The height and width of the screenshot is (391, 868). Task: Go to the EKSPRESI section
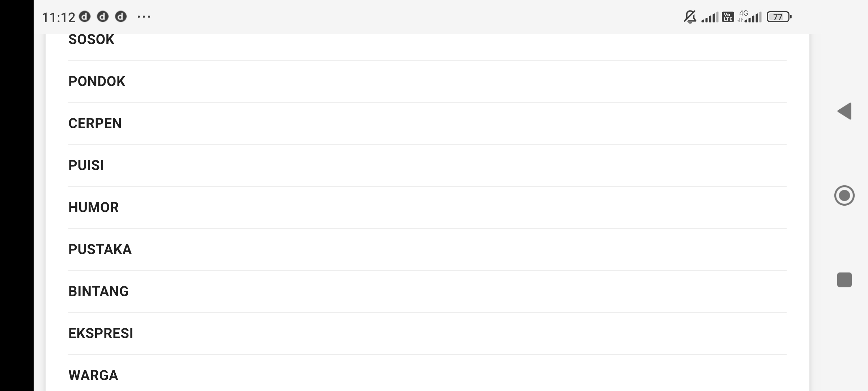101,333
